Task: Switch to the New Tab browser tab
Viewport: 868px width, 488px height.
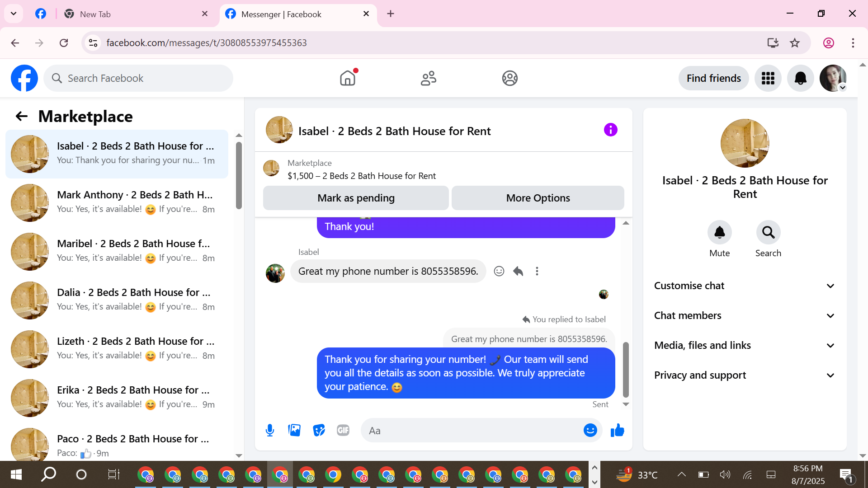Action: pos(136,14)
